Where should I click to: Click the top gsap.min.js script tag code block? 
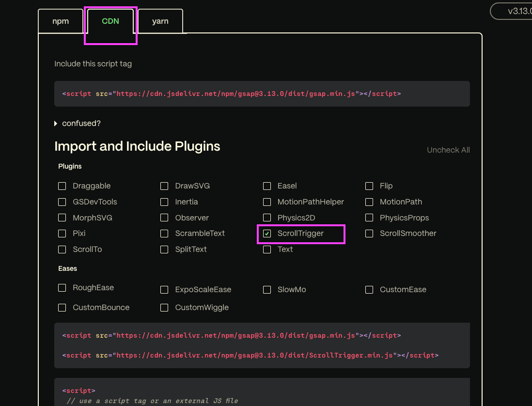pyautogui.click(x=262, y=94)
